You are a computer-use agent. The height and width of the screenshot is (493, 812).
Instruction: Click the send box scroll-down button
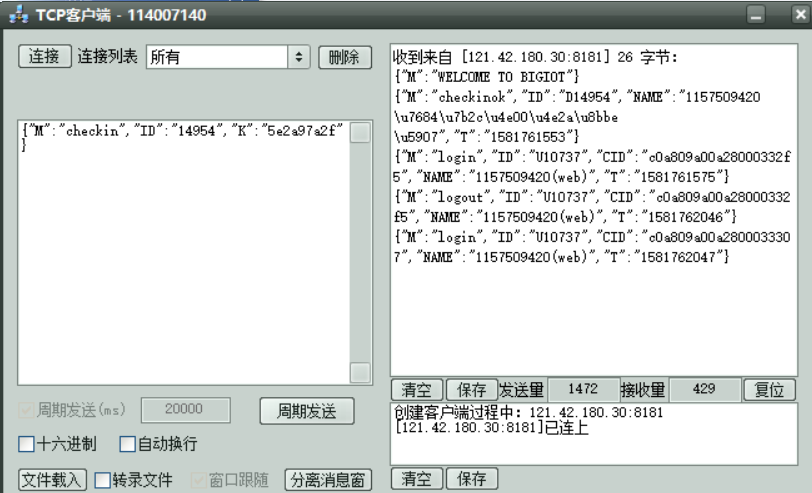coord(360,372)
